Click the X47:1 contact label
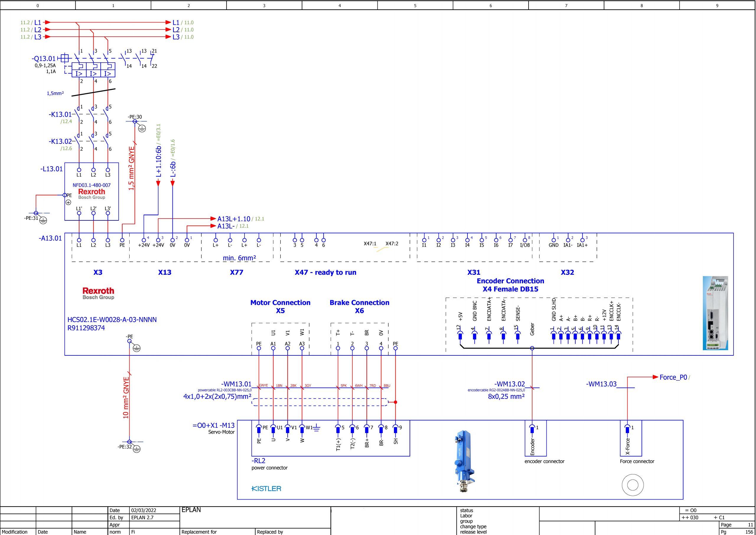The width and height of the screenshot is (756, 535). [x=370, y=244]
